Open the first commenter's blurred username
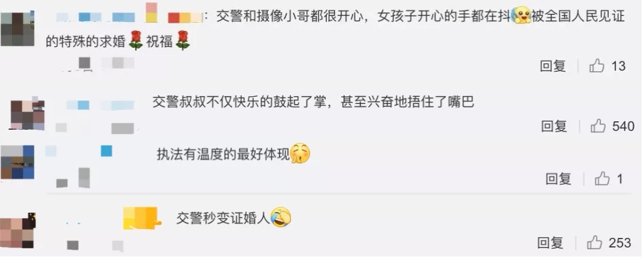 click(x=128, y=17)
